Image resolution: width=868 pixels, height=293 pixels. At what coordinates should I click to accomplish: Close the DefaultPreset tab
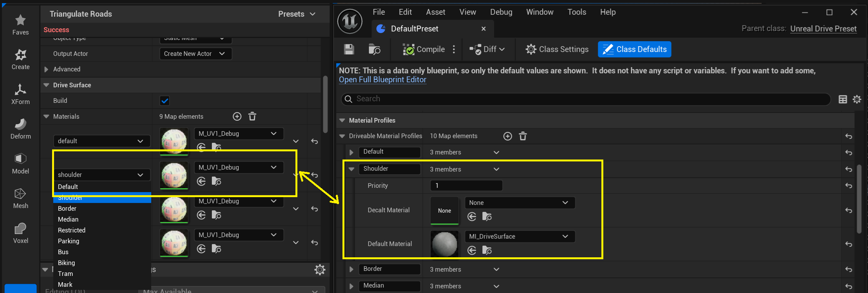tap(484, 29)
